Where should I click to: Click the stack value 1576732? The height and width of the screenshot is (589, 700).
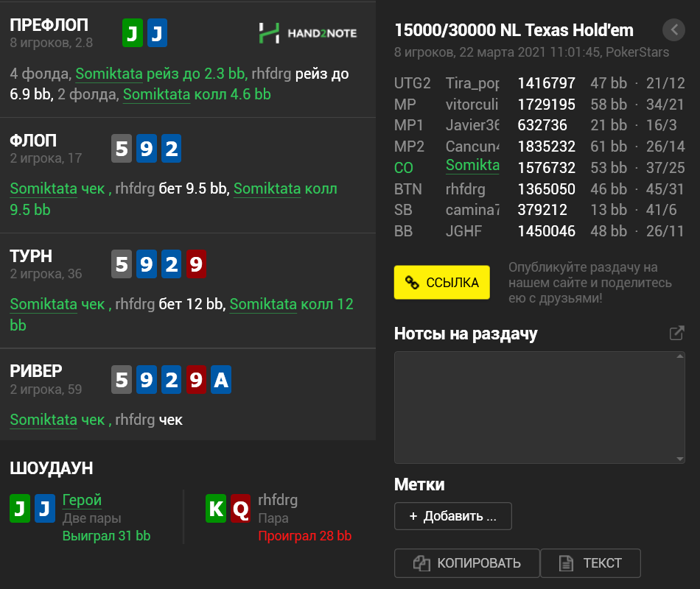pyautogui.click(x=547, y=168)
